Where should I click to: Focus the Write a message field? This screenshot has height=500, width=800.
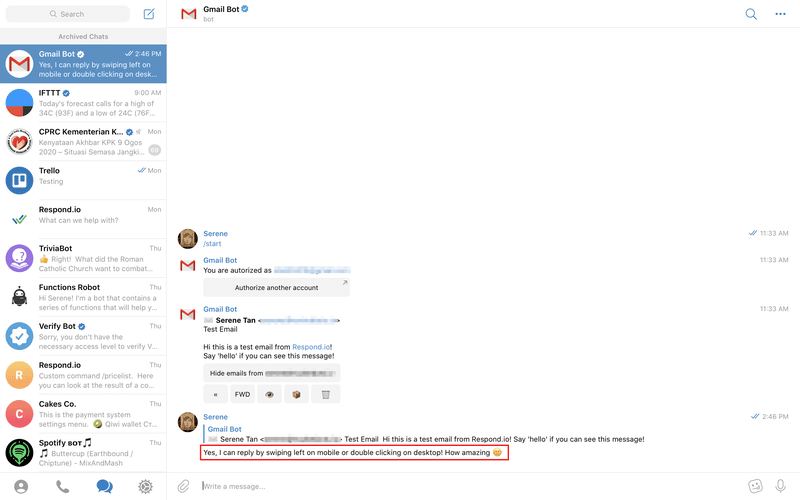[x=469, y=486]
